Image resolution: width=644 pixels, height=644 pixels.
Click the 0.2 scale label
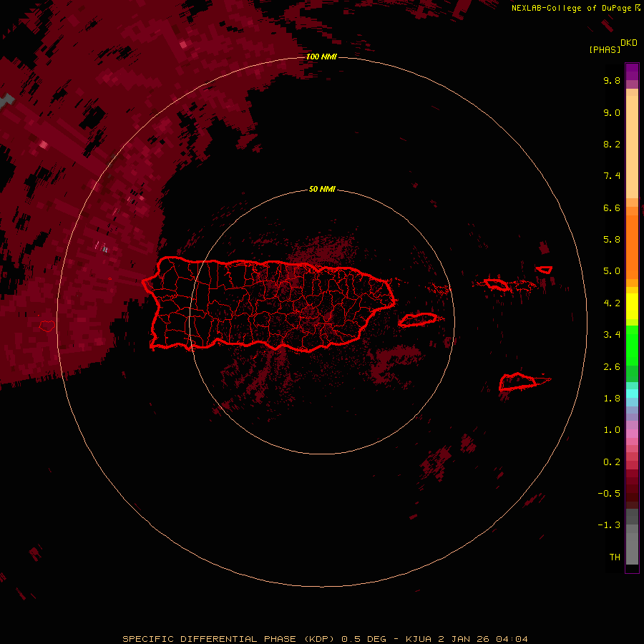(x=612, y=462)
